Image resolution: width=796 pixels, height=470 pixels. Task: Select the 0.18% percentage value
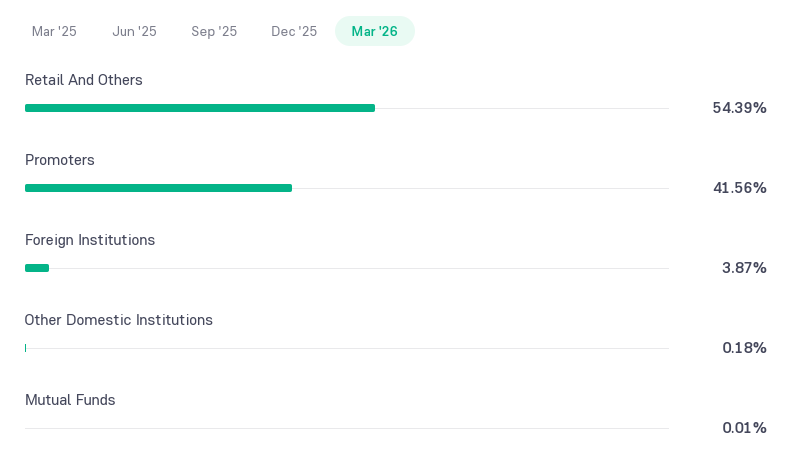pos(744,348)
